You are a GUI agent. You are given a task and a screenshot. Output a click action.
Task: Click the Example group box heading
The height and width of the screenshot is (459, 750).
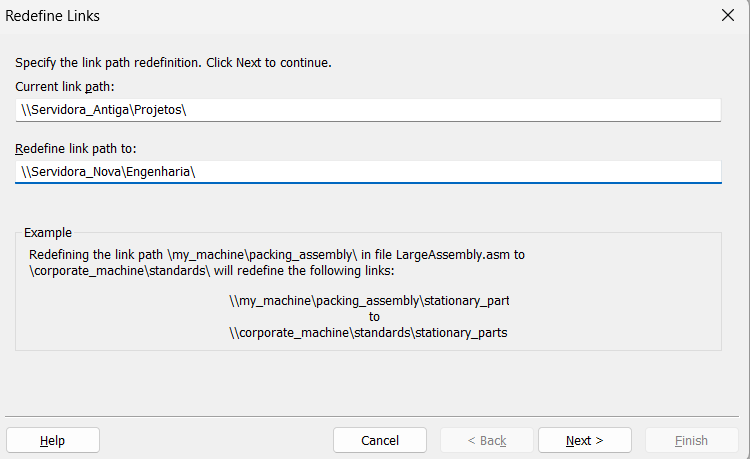pos(48,233)
